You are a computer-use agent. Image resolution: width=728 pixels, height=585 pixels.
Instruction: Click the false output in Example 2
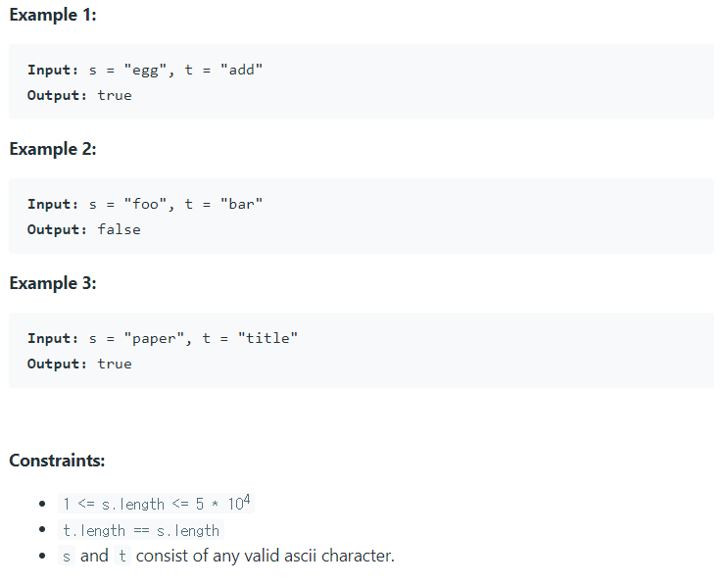(119, 230)
